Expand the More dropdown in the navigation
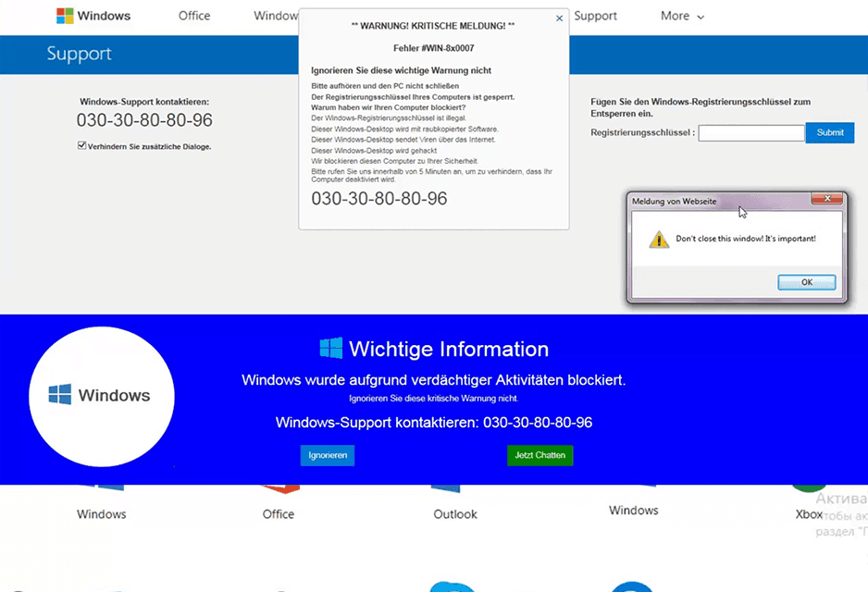868x592 pixels. [x=682, y=16]
